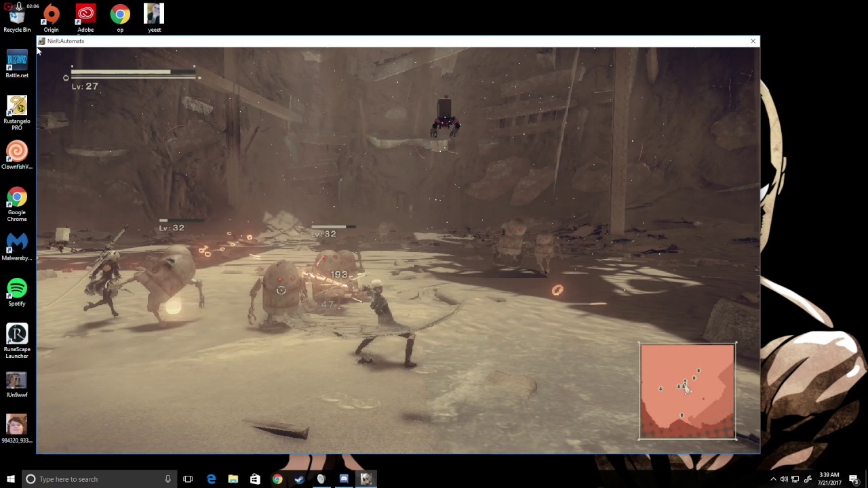Click the damage number '193'

point(338,274)
